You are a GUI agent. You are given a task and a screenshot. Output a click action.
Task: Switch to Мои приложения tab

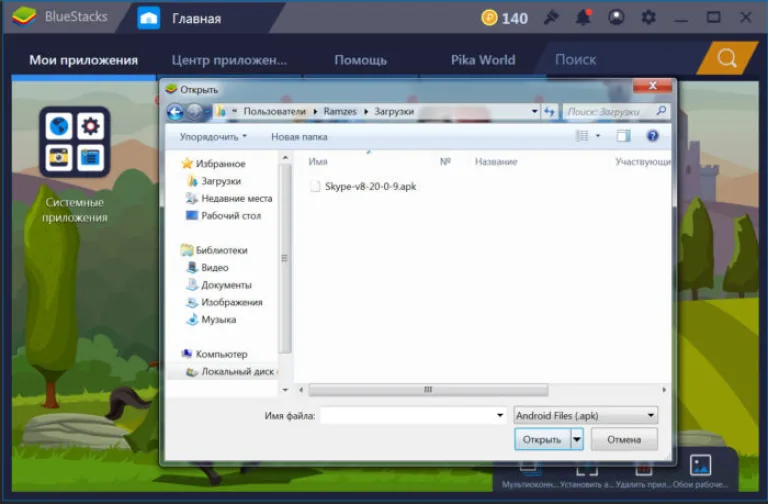point(83,60)
